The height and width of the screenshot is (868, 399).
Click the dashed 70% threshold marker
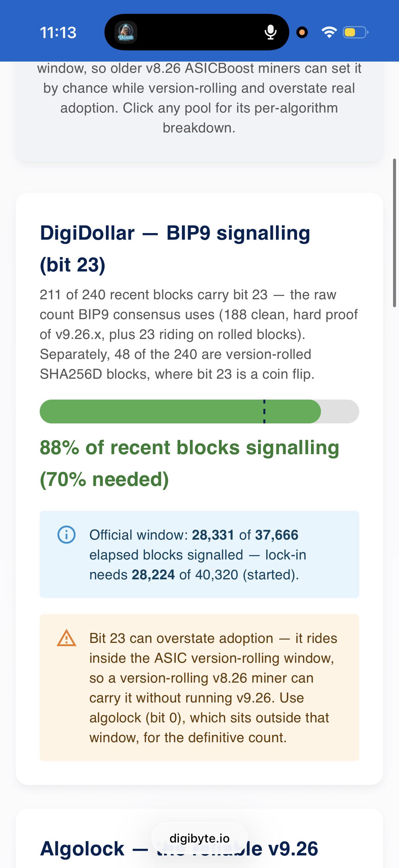[x=264, y=411]
